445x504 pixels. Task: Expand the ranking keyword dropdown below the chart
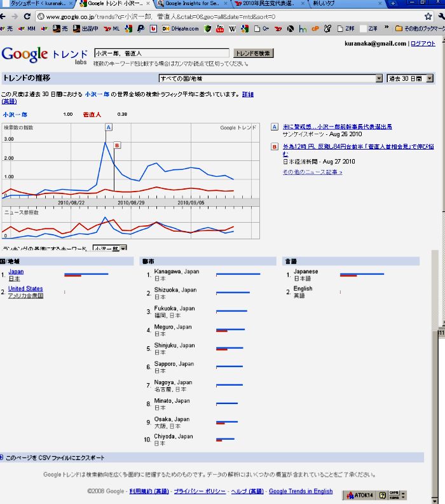[109, 249]
